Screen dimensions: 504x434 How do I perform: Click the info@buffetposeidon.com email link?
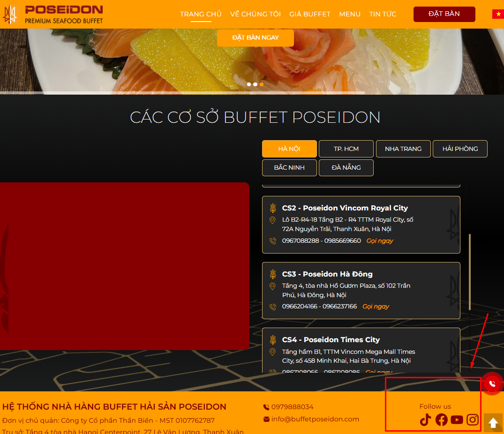pos(315,419)
